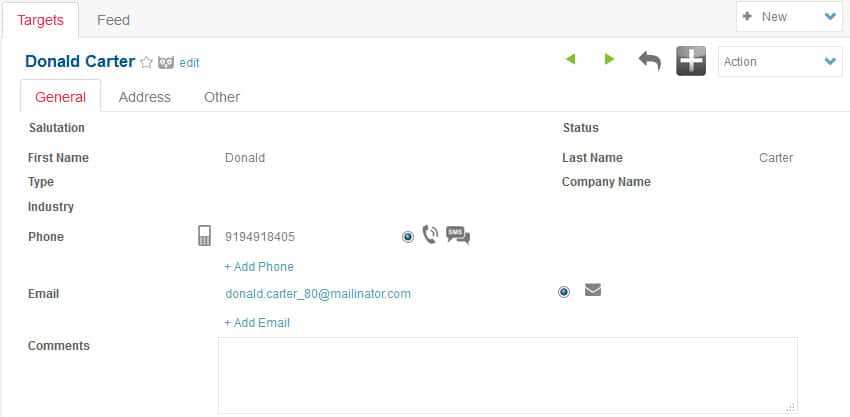This screenshot has width=850, height=417.
Task: Go to previous target record arrow
Action: tap(570, 60)
